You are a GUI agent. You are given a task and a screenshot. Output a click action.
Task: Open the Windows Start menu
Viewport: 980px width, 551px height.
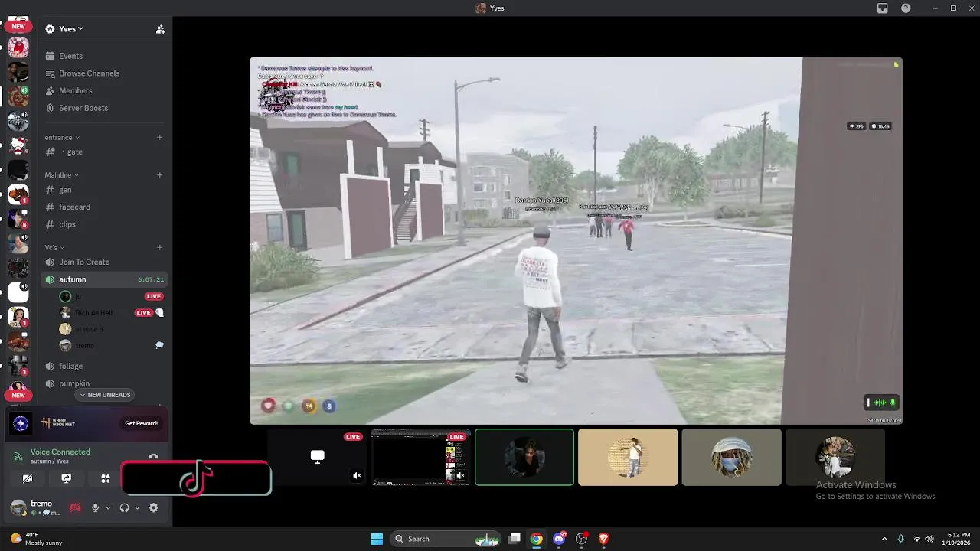coord(377,539)
